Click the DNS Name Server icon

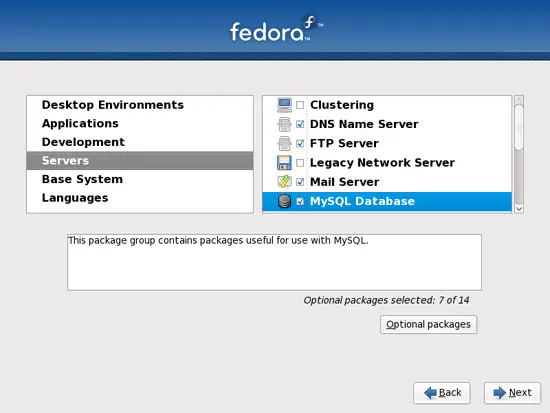point(284,124)
